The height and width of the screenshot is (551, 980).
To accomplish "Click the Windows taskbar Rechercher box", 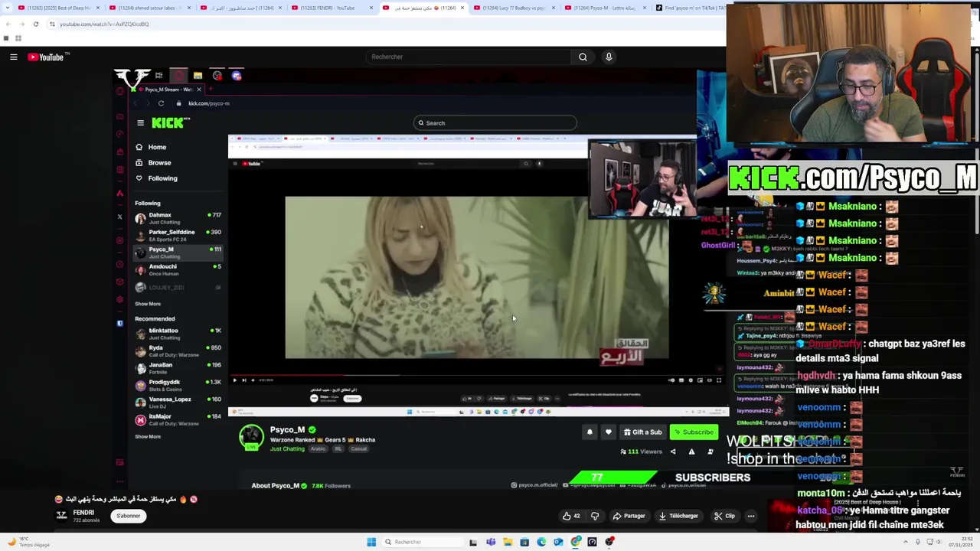I will pos(424,542).
